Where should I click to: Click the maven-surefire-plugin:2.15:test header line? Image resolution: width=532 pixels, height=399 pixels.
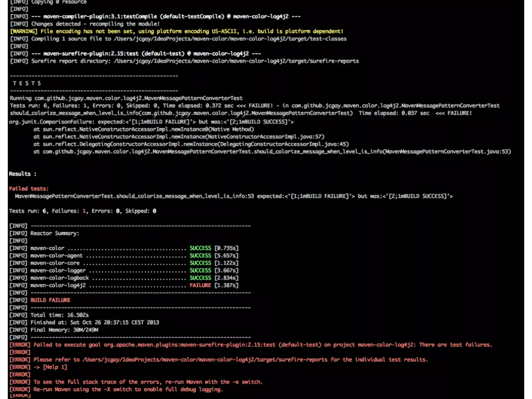coord(135,54)
